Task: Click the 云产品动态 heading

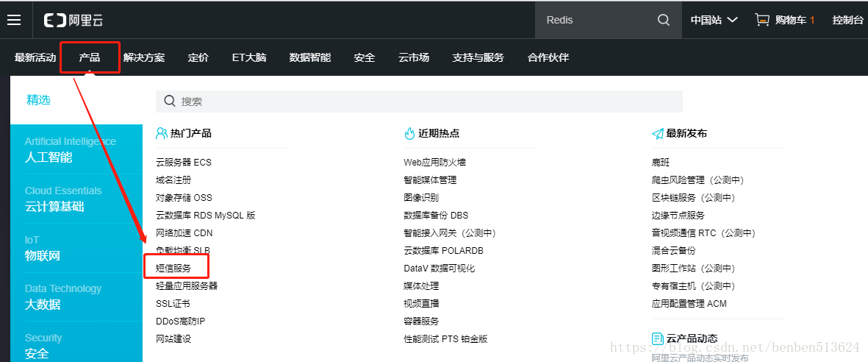Action: coord(692,338)
